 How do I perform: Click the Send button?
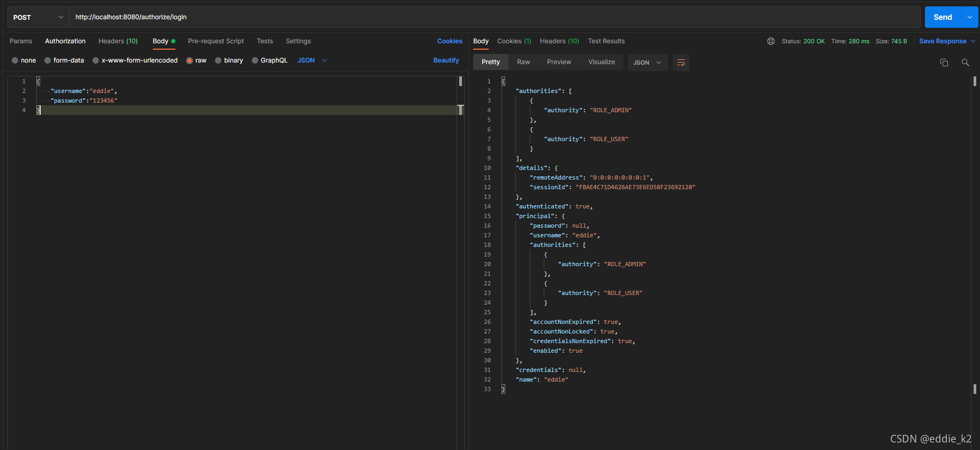click(x=943, y=17)
